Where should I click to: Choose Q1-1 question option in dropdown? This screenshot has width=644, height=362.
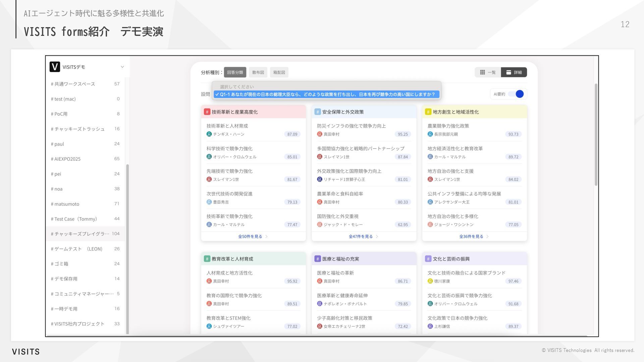(326, 95)
